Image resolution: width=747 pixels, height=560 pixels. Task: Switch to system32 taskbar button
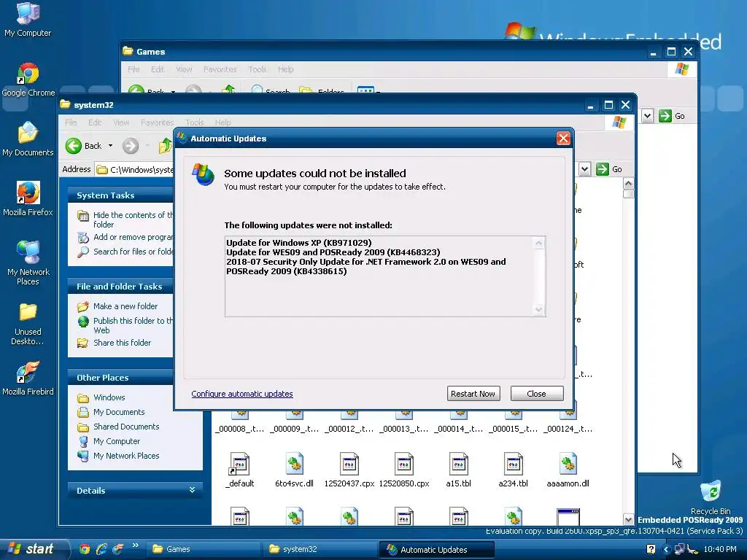320,549
